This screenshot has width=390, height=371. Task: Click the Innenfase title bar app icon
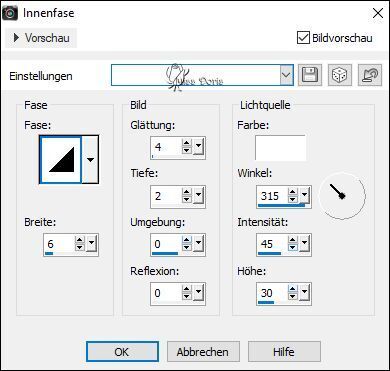(x=12, y=13)
